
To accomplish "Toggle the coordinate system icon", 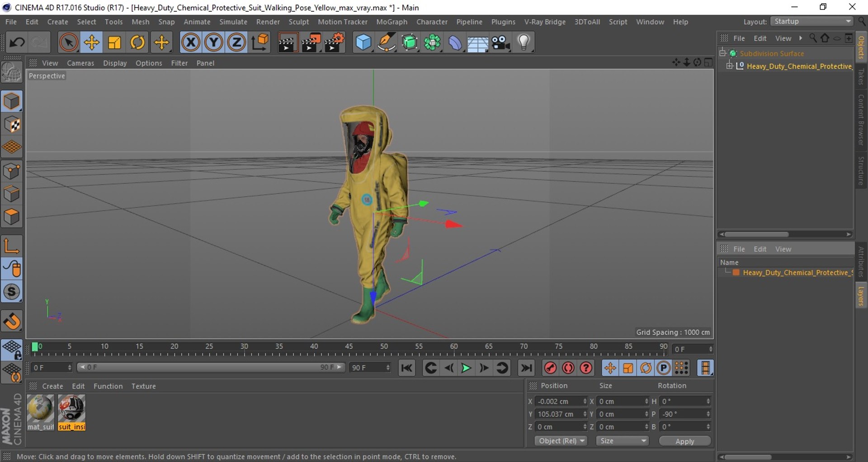I will pos(260,42).
